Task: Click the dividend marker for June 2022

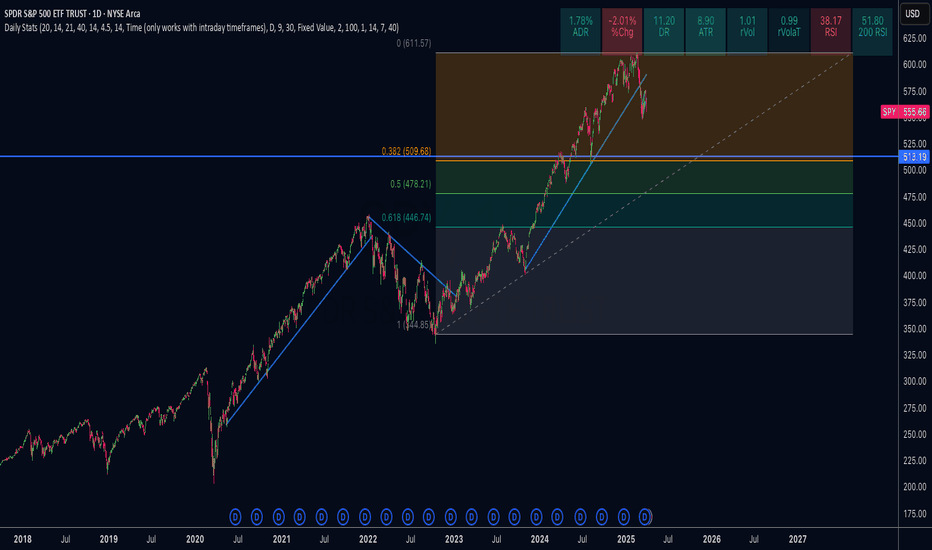Action: point(408,517)
